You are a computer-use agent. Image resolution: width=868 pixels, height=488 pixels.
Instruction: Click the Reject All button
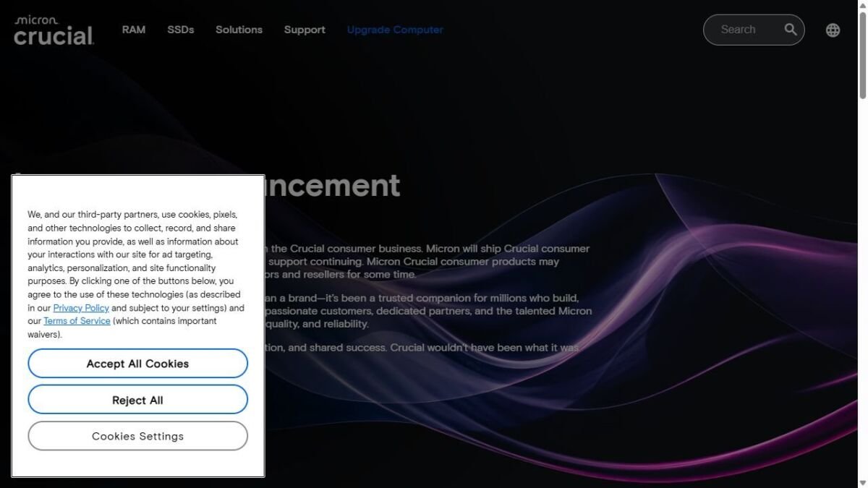pos(137,400)
